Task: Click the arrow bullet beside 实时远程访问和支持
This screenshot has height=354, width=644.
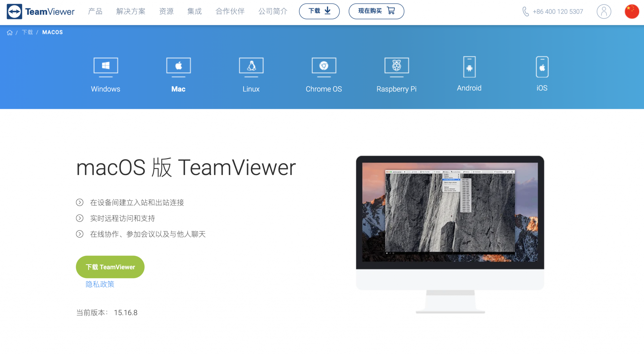Action: coord(80,218)
